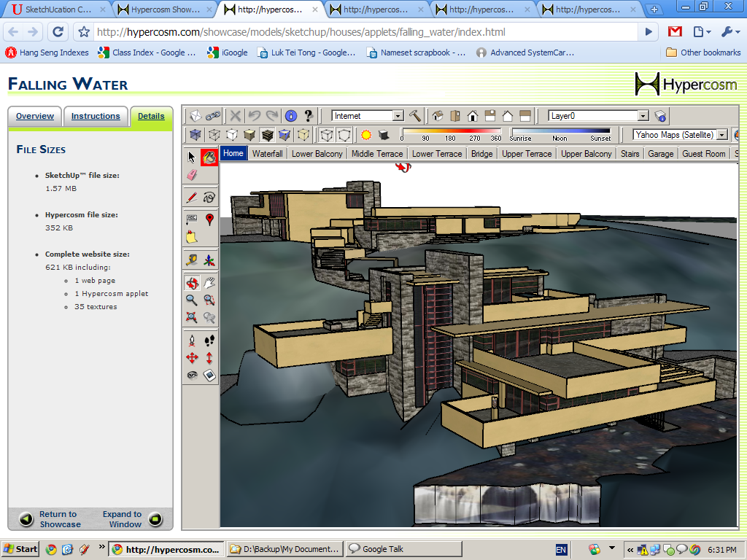Select the Walk footprints tool
This screenshot has width=747, height=560.
(209, 341)
